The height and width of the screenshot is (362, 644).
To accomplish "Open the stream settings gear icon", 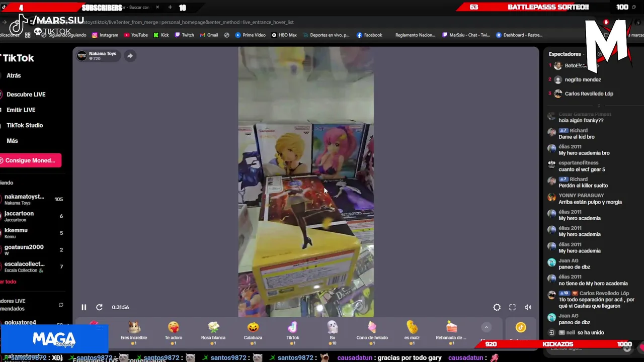I will (497, 307).
